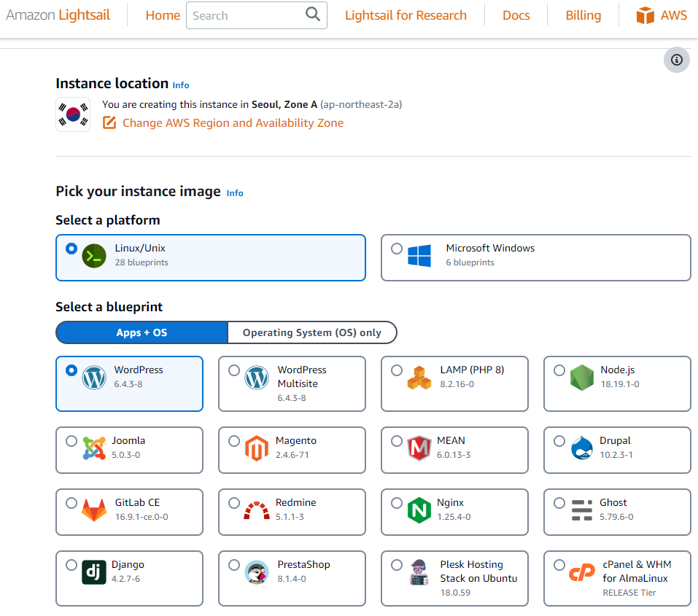Click the RELEASE Tier text

click(629, 593)
